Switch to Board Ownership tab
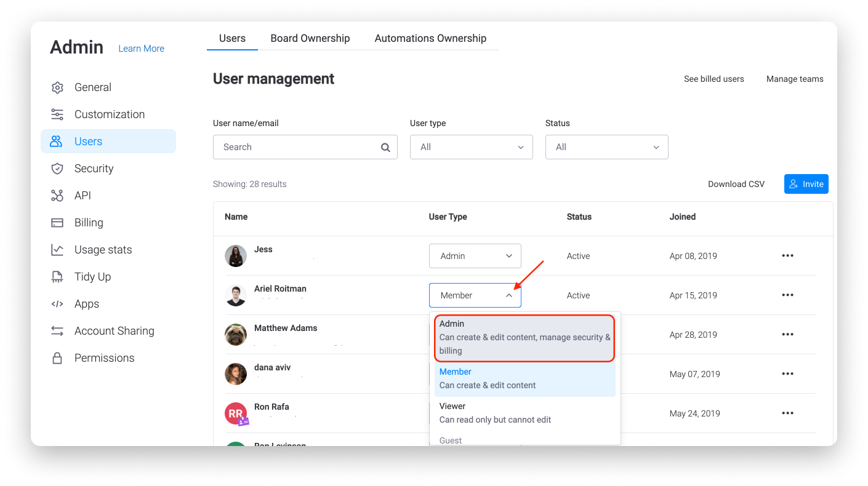This screenshot has width=868, height=486. point(310,38)
